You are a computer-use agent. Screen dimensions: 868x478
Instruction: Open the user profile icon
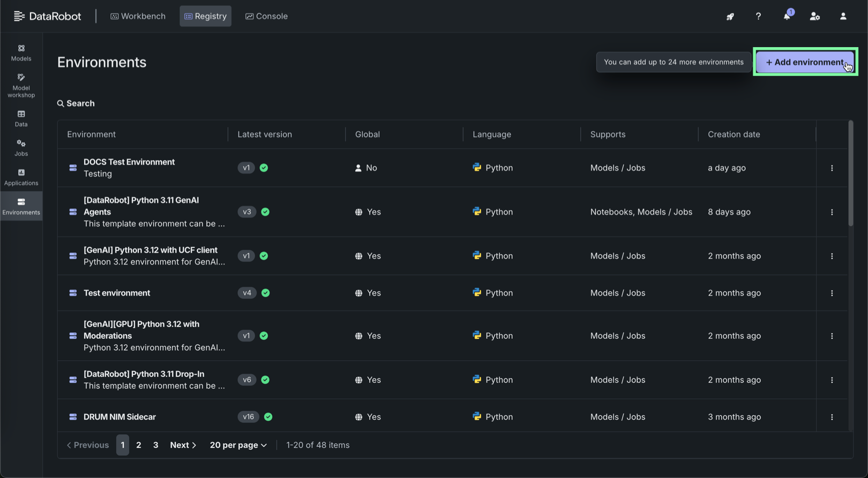coord(843,17)
